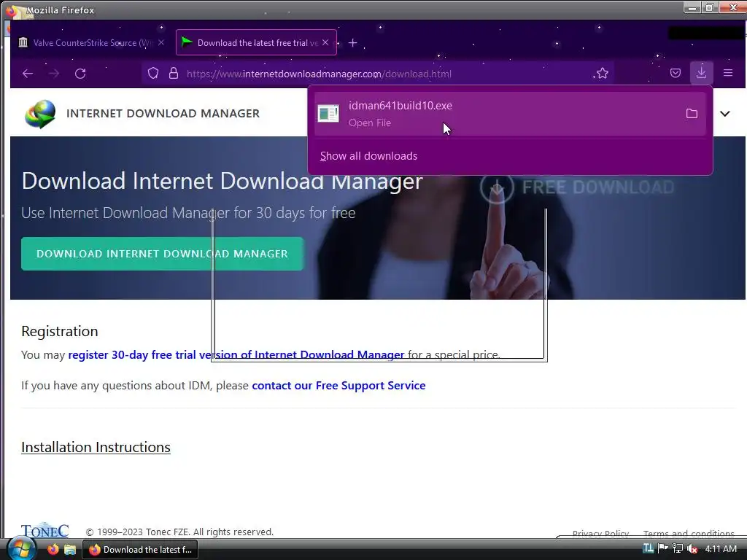Click the site security padlock icon
Image resolution: width=747 pixels, height=560 pixels.
(x=174, y=74)
